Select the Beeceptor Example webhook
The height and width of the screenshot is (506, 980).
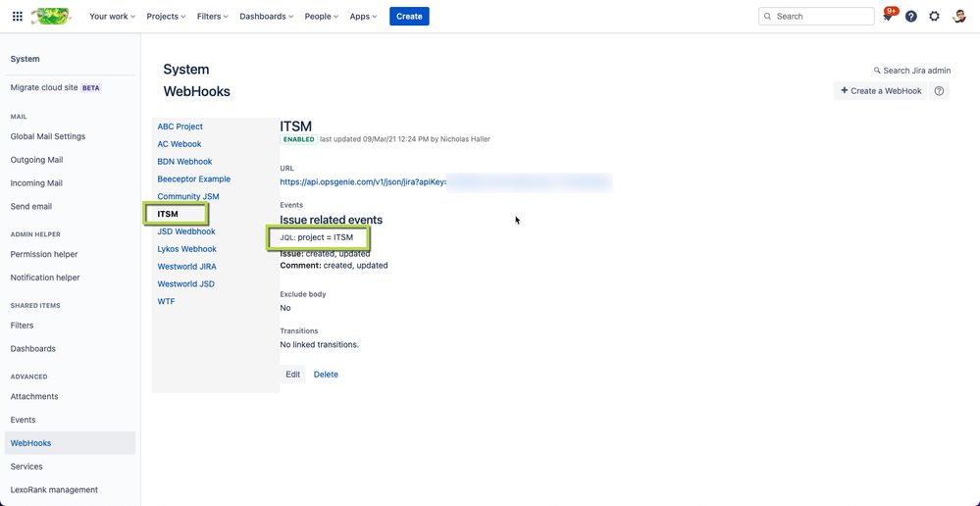(x=194, y=178)
